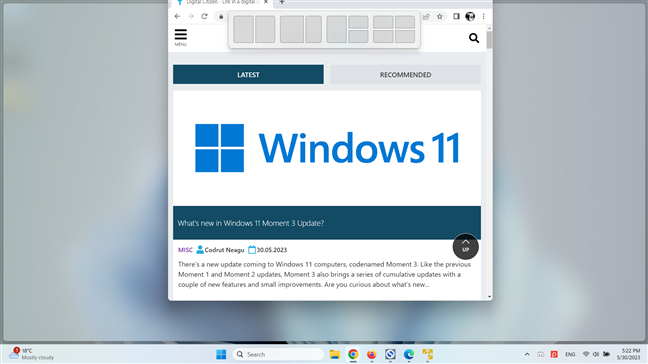The image size is (648, 364).
Task: Switch to the LATEST tab
Action: pos(248,74)
